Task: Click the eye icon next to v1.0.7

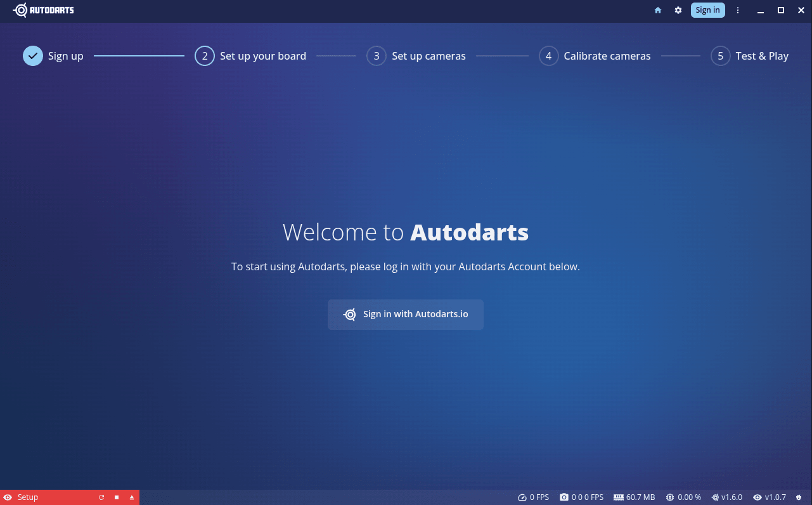Action: (x=757, y=497)
